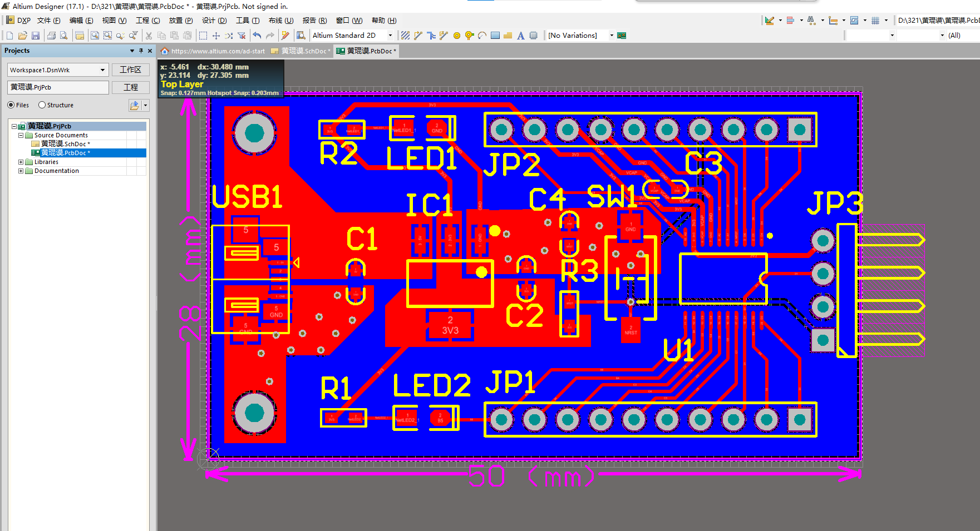The height and width of the screenshot is (531, 980).
Task: Close the Projects panel
Action: click(150, 51)
